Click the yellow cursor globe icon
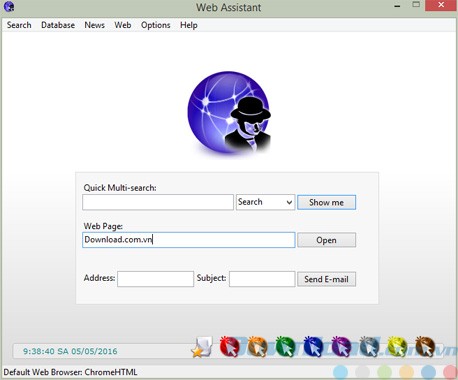458x380 pixels. (397, 347)
